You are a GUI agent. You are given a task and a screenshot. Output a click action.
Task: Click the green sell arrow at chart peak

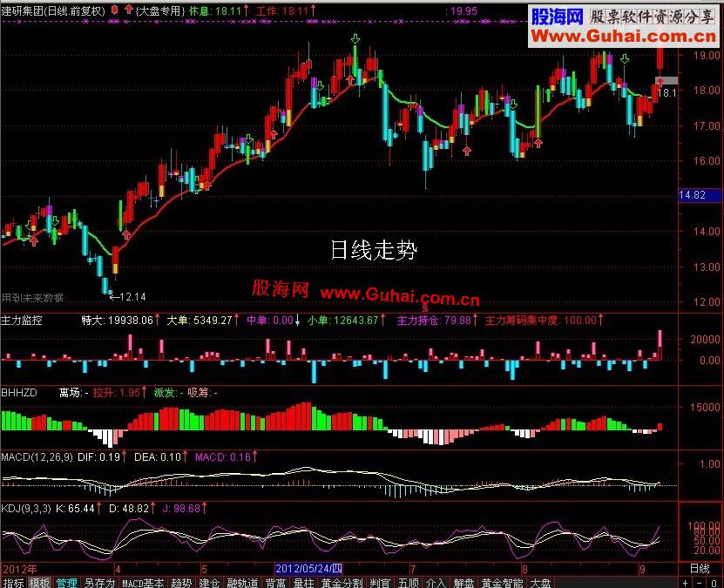pyautogui.click(x=355, y=39)
